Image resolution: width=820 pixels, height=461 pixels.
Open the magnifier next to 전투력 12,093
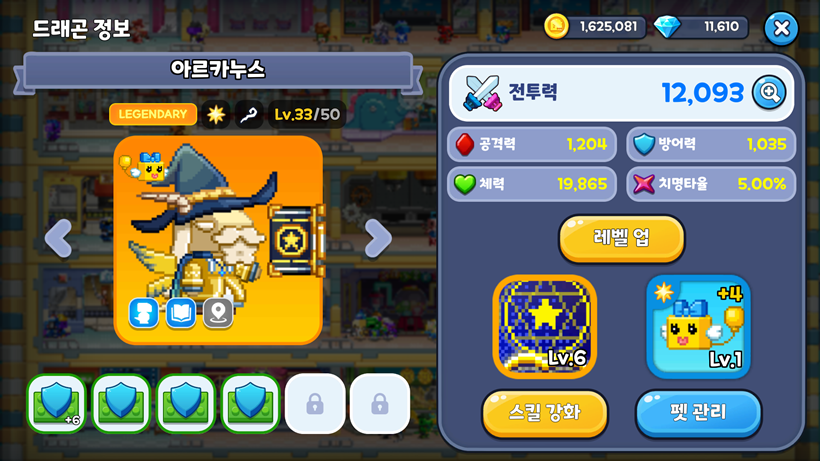[769, 93]
